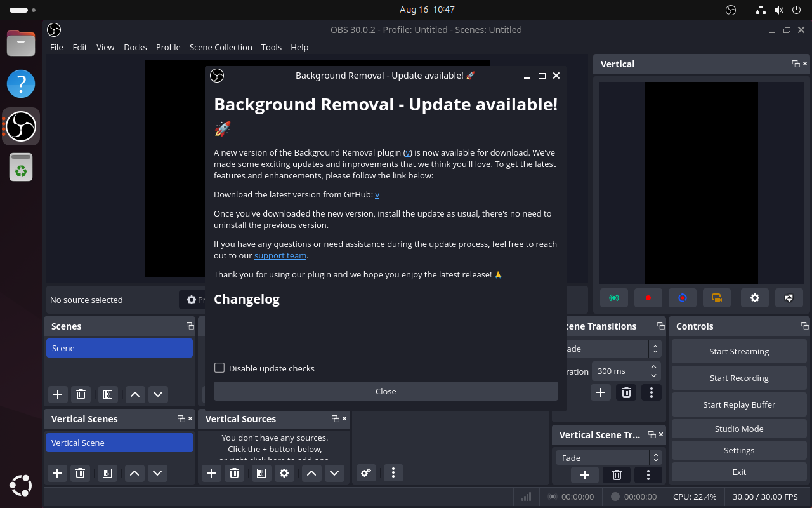
Task: Delete the selected vertical scene
Action: point(80,473)
